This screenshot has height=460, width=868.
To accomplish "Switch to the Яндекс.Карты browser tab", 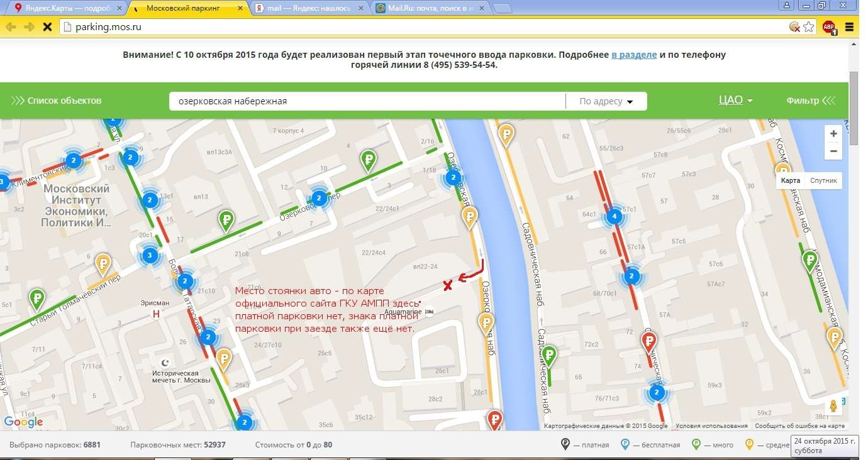I will [x=63, y=8].
